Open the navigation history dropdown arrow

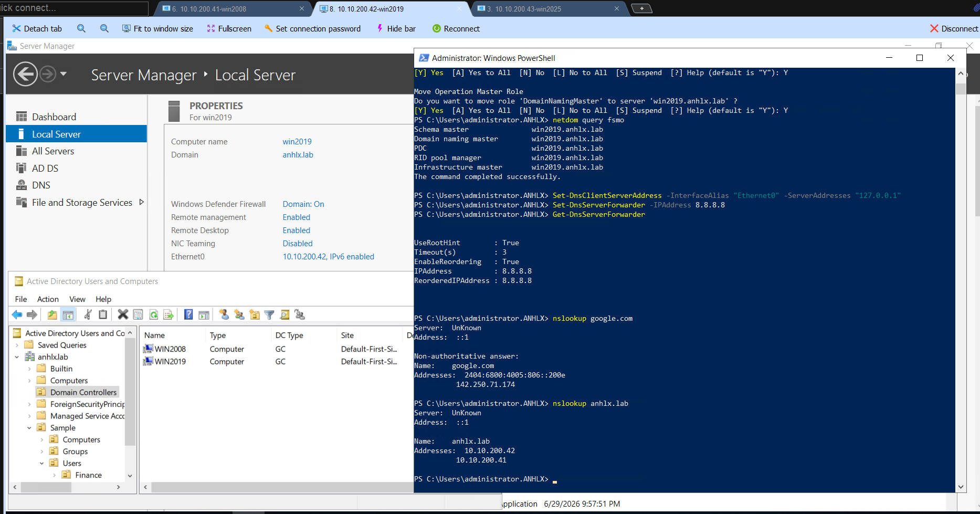tap(64, 74)
